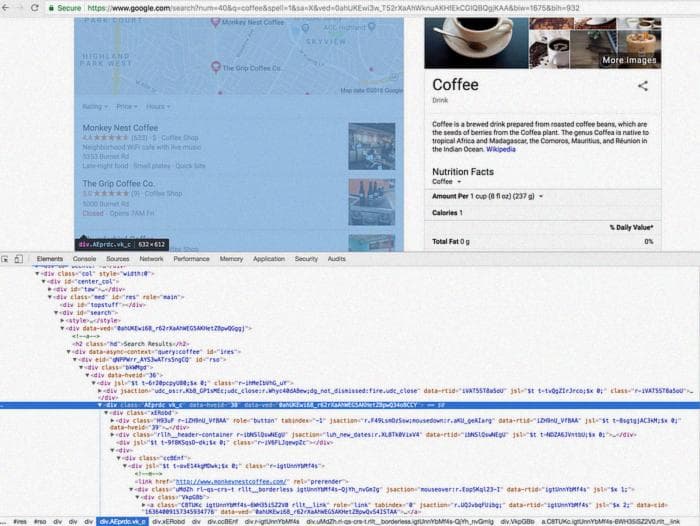This screenshot has width=700, height=526.
Task: Collapse the div id center_col node
Action: [43, 282]
